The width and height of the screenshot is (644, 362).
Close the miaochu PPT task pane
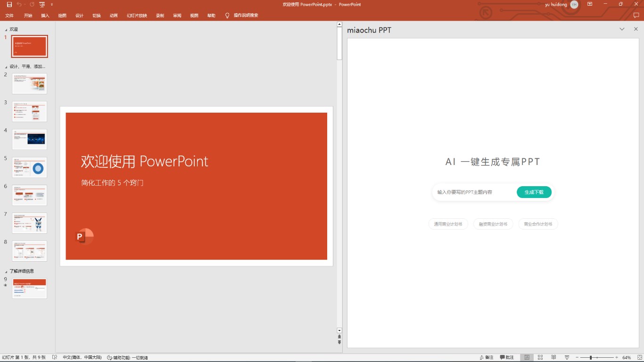(636, 29)
